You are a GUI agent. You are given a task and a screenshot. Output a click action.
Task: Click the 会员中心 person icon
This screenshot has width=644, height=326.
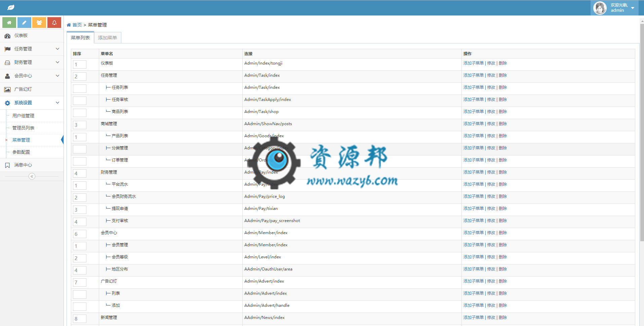(7, 76)
